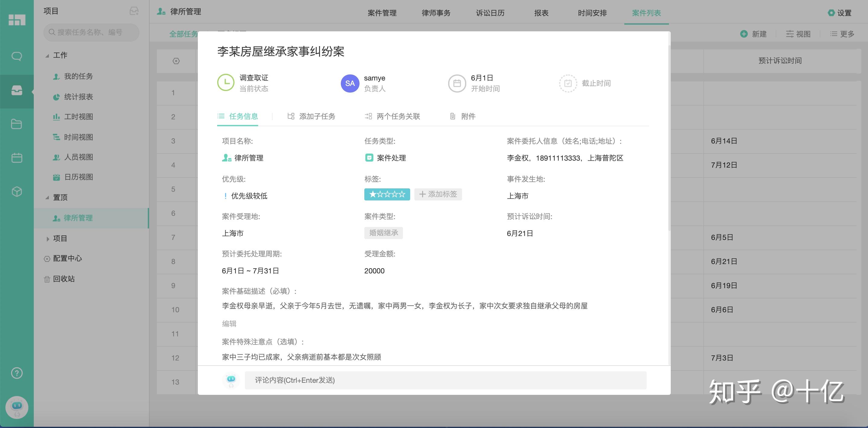Image resolution: width=868 pixels, height=428 pixels.
Task: Click 预计诉讼时间 column header
Action: pyautogui.click(x=780, y=61)
